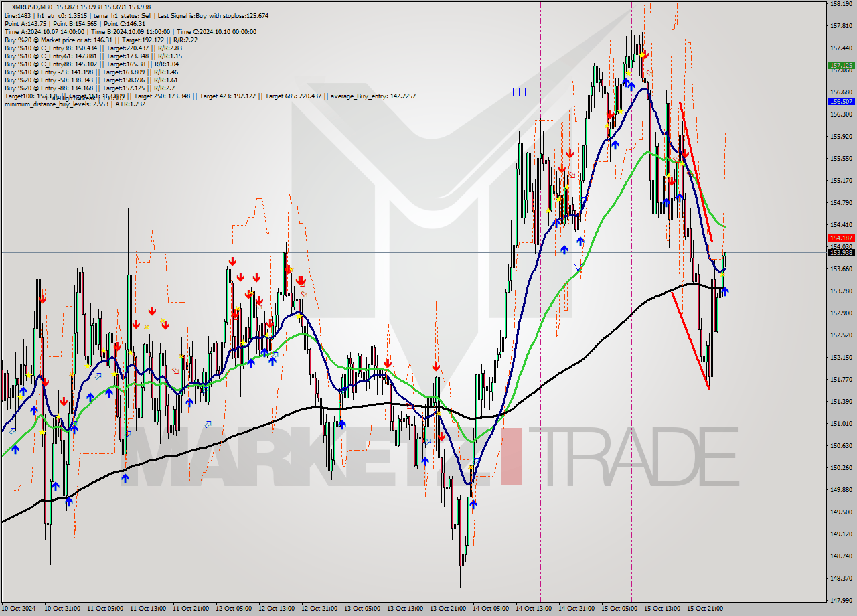857x616 pixels.
Task: Click the '13 Oct 13:00' time axis label
Action: point(405,609)
